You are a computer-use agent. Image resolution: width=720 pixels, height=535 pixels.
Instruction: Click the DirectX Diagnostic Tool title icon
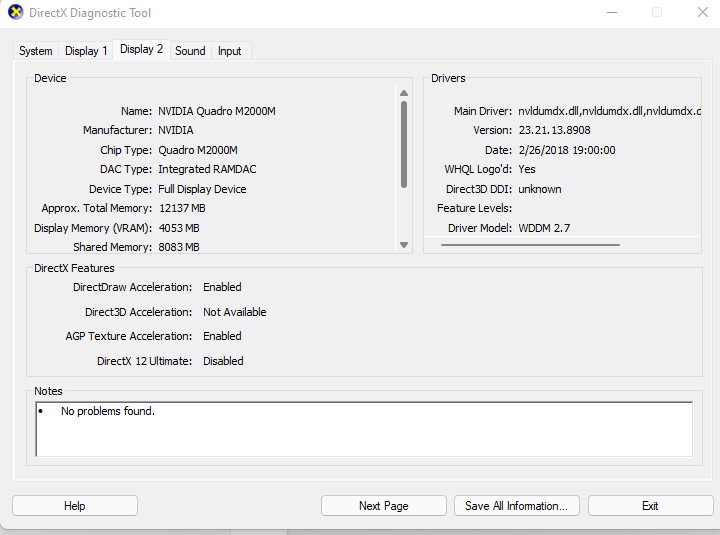pyautogui.click(x=16, y=12)
